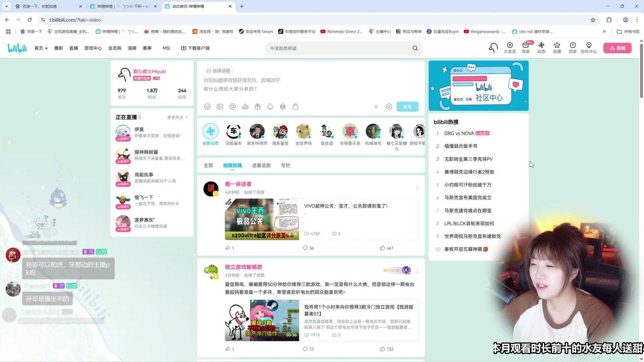Select the 视频投稿 feed filter tab
The image size is (644, 362).
coord(232,165)
